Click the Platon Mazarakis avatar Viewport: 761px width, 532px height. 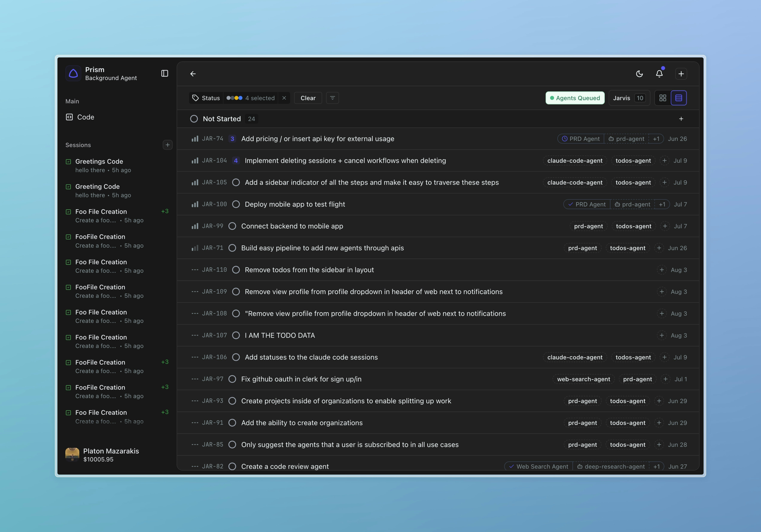[x=72, y=455]
